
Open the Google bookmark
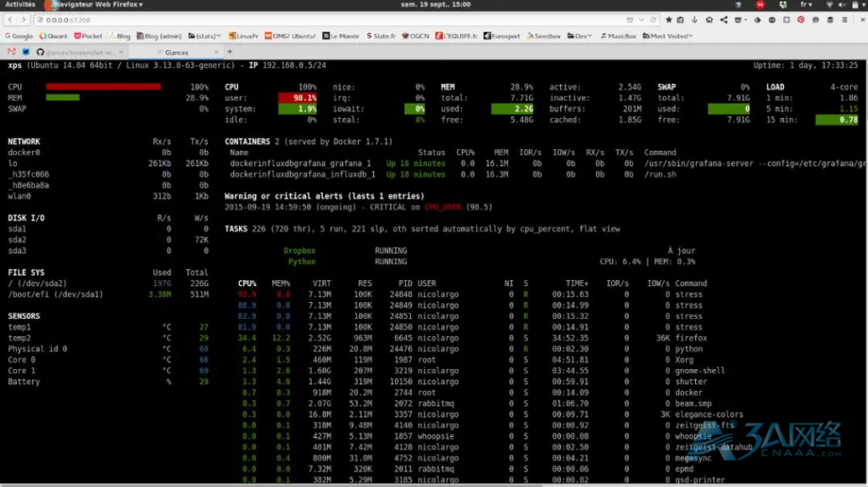(19, 36)
